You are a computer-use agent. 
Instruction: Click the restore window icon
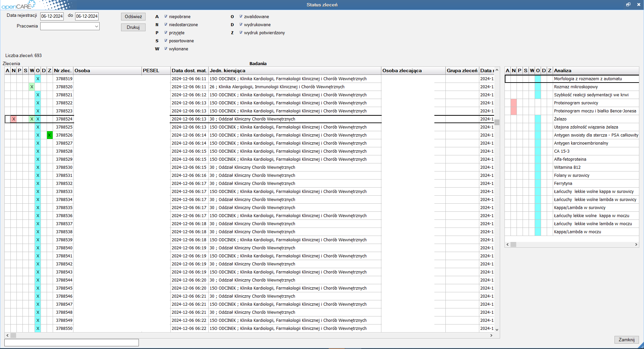pos(628,5)
